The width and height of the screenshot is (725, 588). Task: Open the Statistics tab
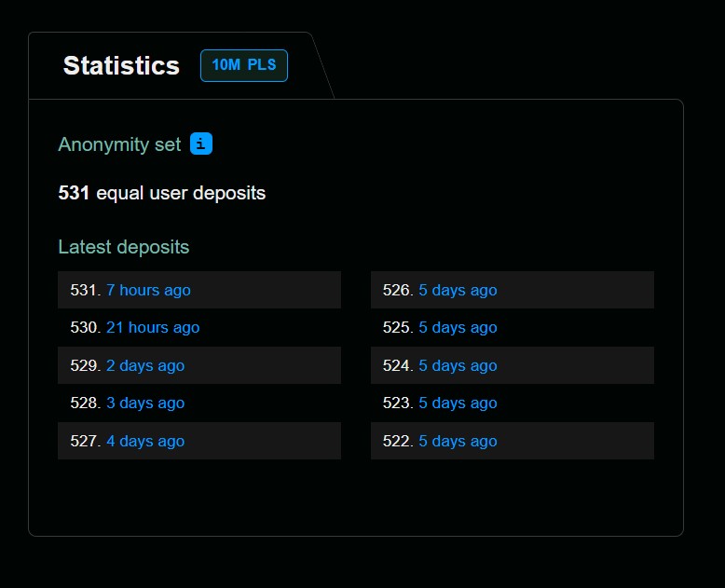click(x=121, y=65)
